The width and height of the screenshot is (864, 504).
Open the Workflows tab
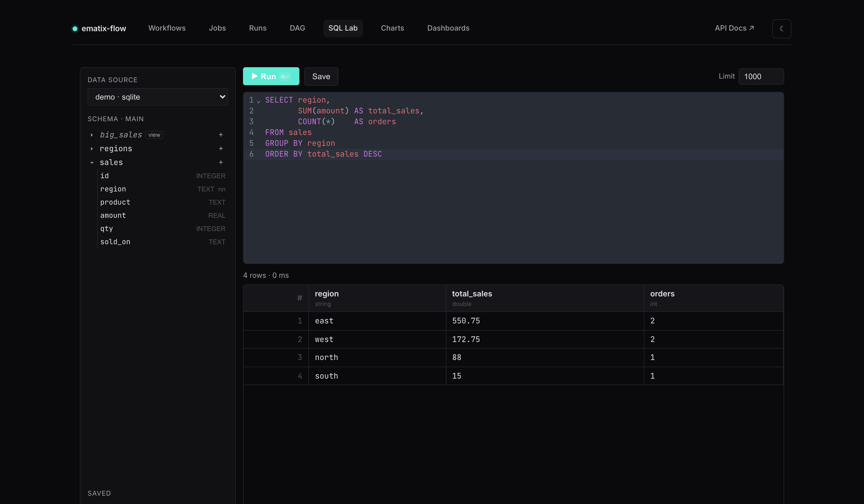(x=167, y=28)
